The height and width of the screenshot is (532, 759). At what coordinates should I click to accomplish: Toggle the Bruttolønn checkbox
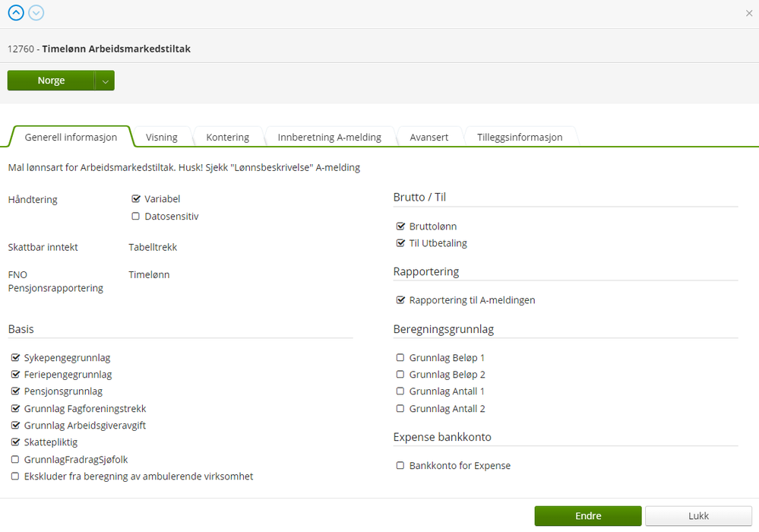[400, 226]
